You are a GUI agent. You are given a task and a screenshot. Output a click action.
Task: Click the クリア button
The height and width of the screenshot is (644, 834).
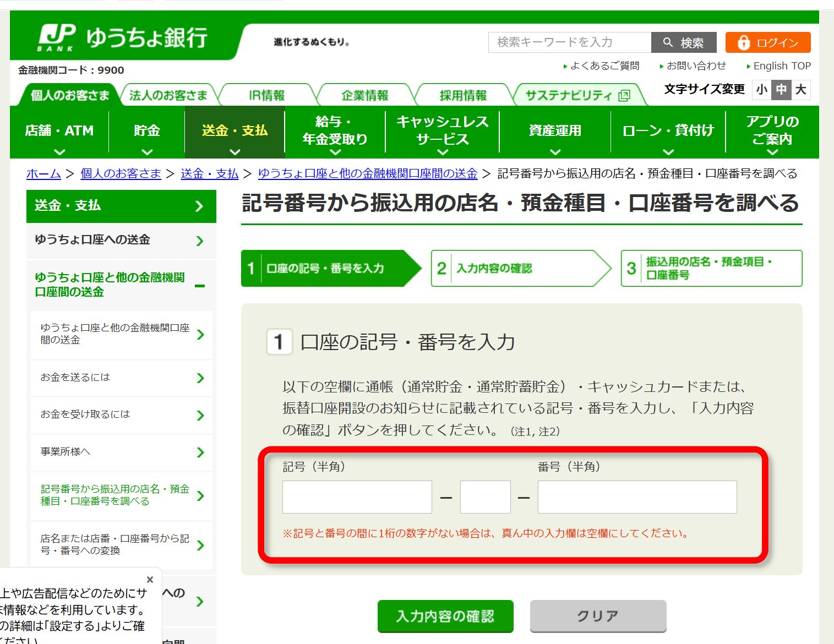[x=598, y=616]
